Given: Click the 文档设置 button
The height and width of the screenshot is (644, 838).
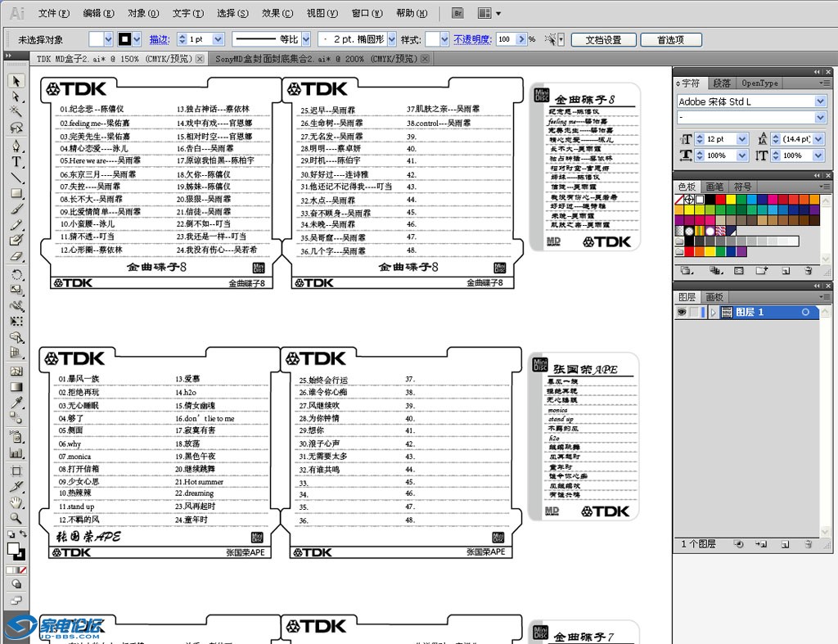Looking at the screenshot, I should [603, 39].
